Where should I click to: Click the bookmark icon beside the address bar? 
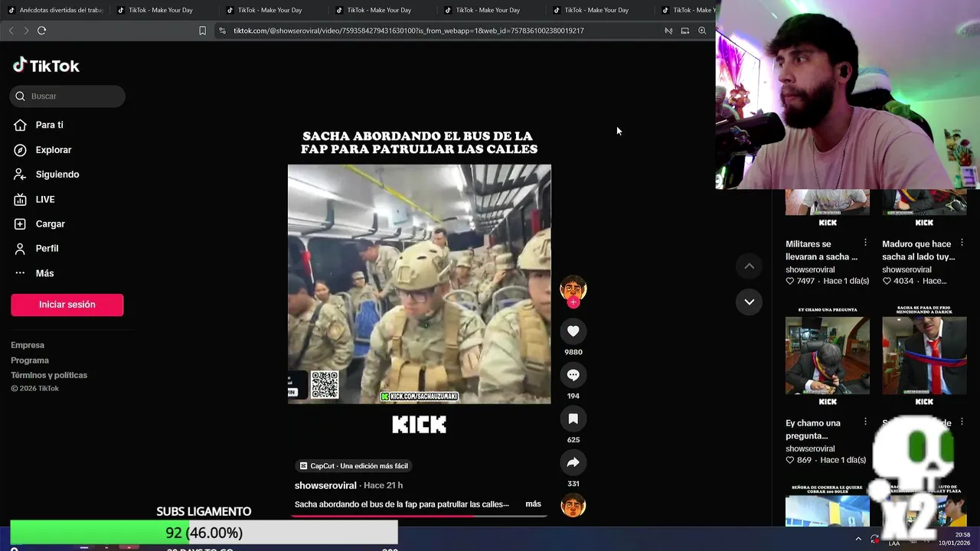tap(202, 31)
